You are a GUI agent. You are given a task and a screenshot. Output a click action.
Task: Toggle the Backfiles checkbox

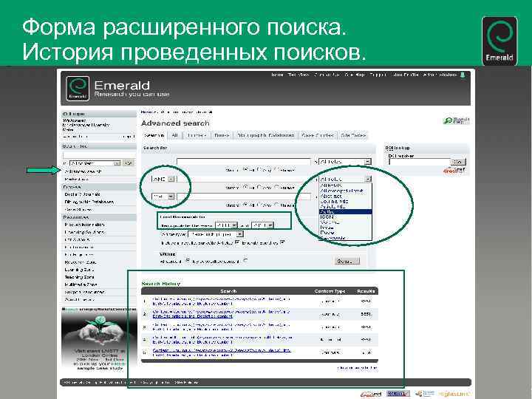(x=282, y=242)
